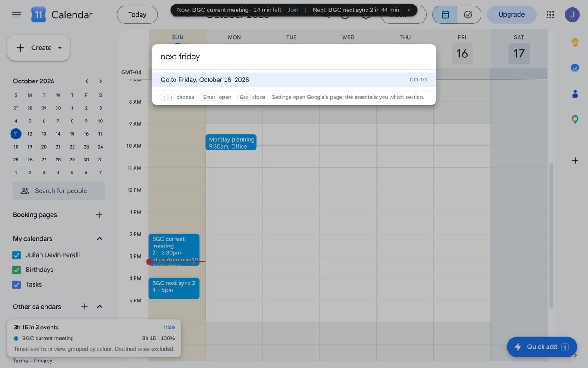
Task: Open the Google apps grid
Action: [x=550, y=15]
